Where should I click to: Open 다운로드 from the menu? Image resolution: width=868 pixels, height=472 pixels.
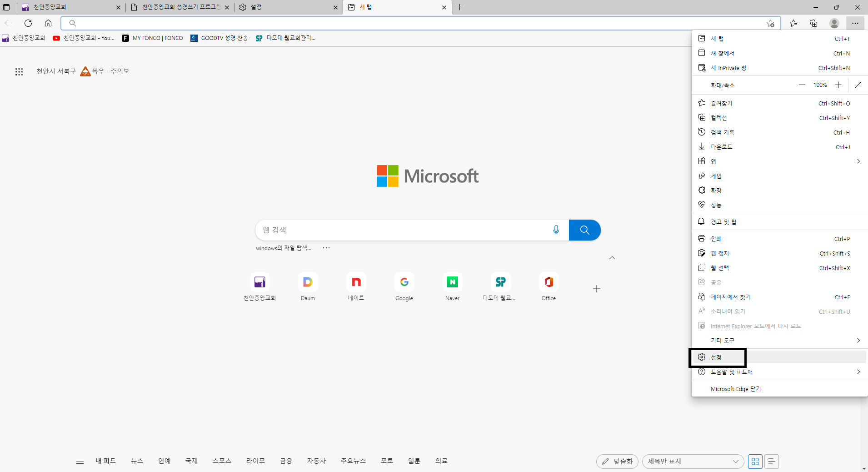click(x=779, y=147)
